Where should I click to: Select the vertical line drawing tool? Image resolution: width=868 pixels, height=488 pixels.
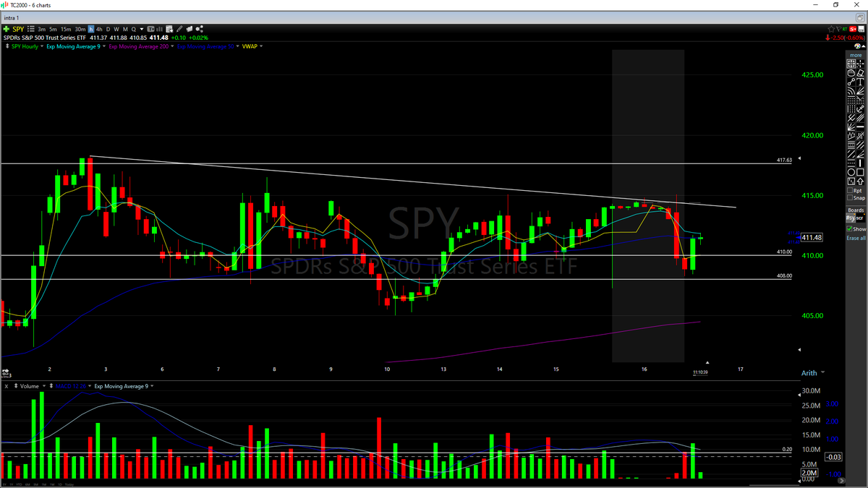pos(860,163)
